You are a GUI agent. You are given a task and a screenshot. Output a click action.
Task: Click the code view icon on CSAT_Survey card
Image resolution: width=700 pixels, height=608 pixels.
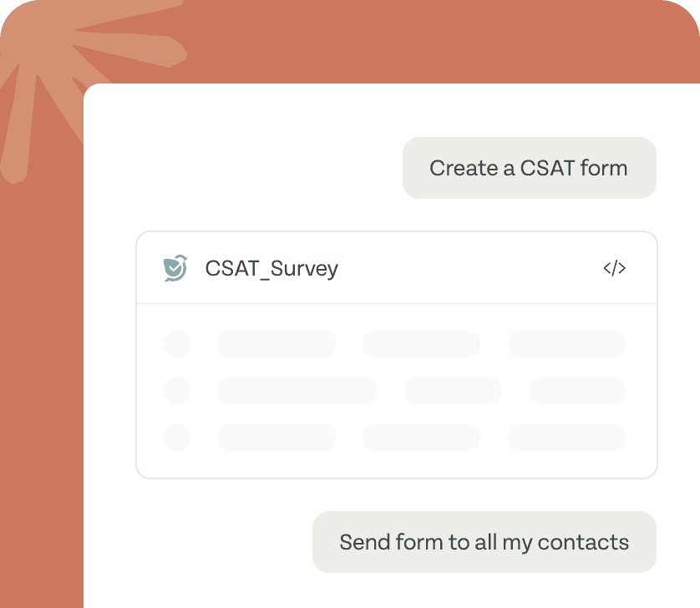tap(614, 268)
